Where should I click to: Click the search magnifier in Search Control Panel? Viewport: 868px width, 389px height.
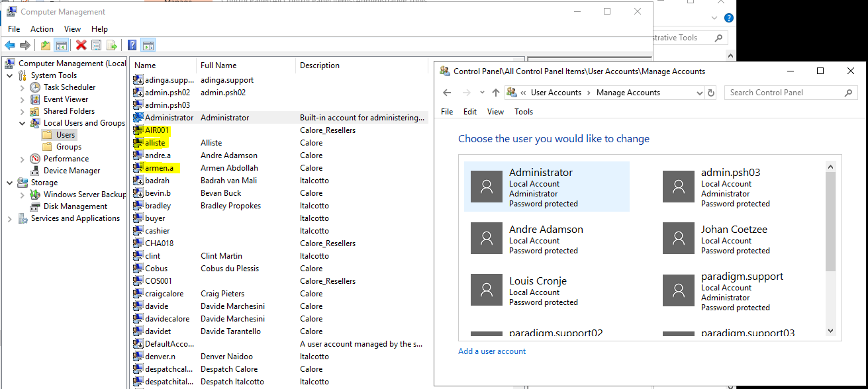tap(847, 93)
